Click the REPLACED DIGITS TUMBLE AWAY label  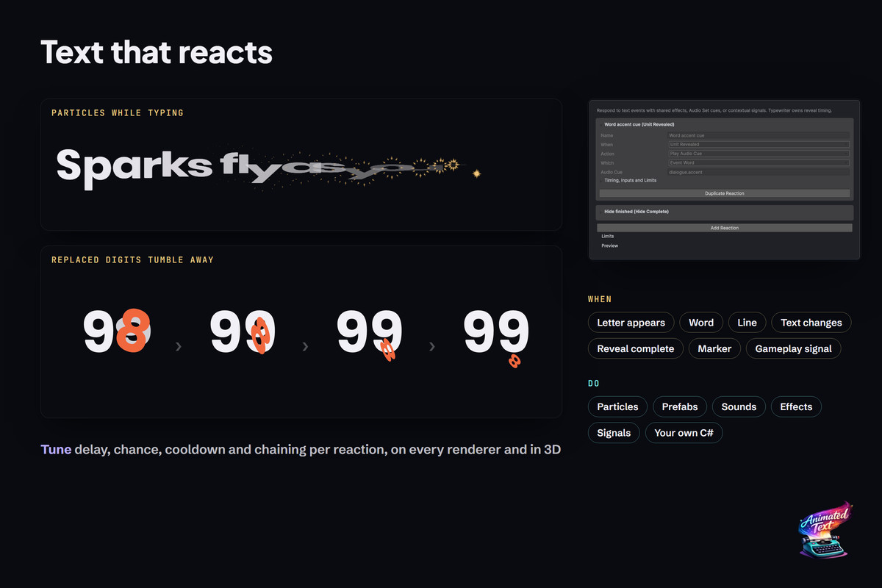point(132,260)
